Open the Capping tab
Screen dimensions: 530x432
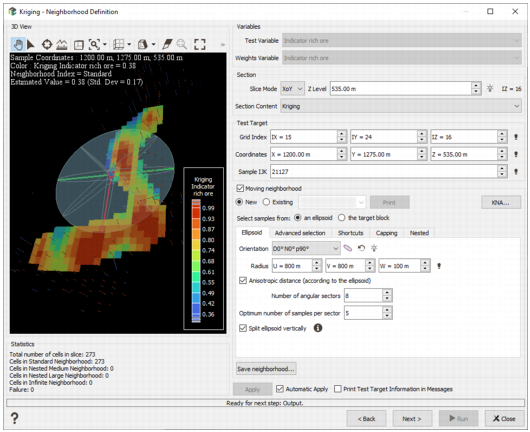[386, 233]
